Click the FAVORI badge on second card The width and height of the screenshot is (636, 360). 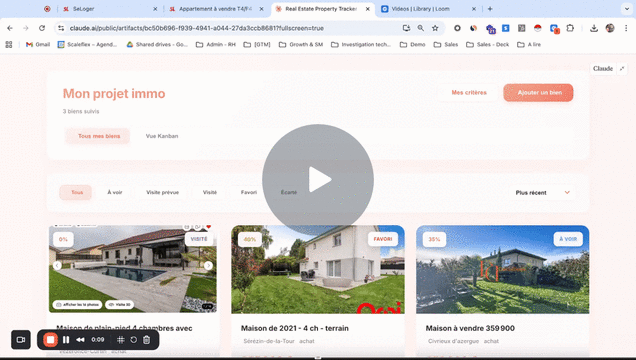382,239
